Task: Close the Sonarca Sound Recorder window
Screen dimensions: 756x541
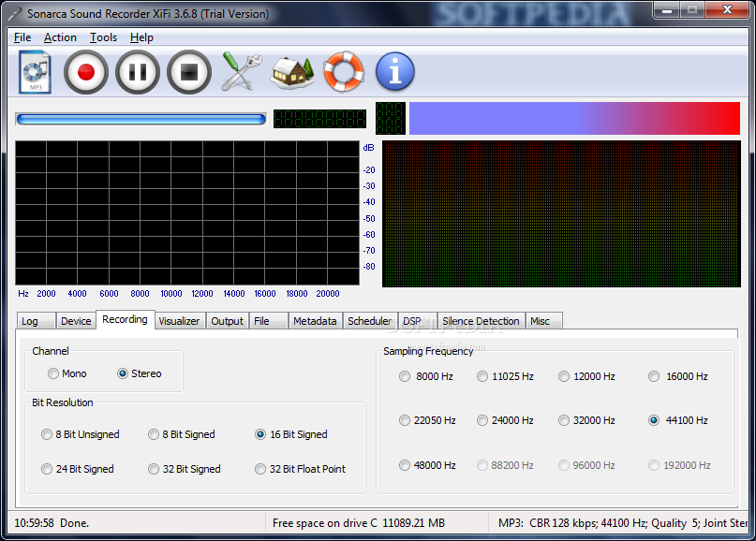Action: pyautogui.click(x=727, y=9)
